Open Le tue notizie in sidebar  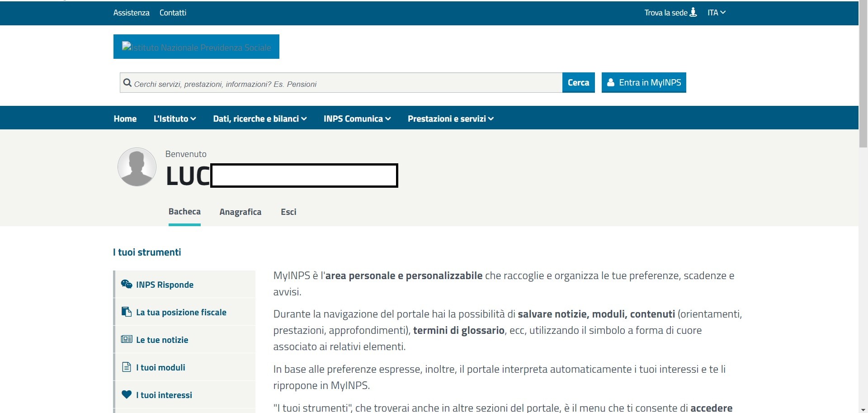pos(185,339)
